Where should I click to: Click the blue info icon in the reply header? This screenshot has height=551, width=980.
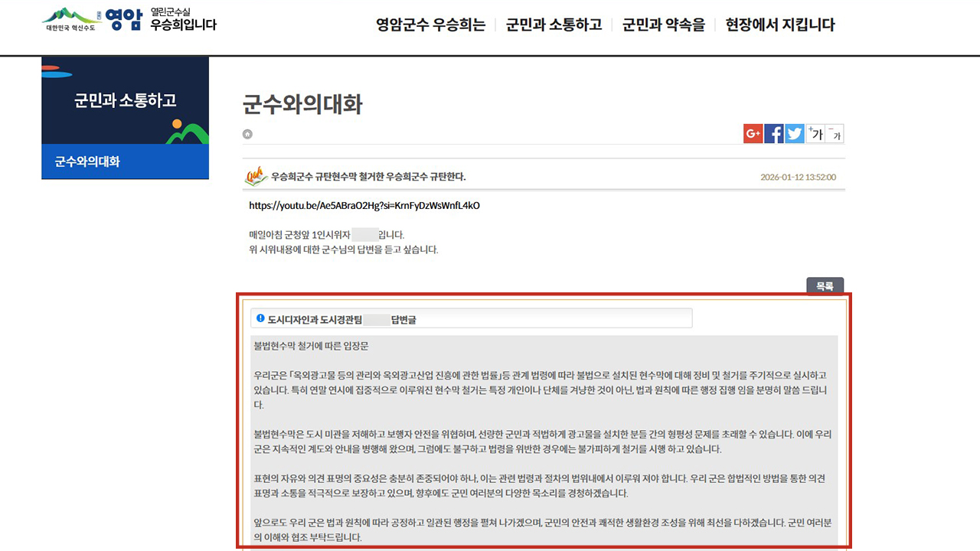pos(260,318)
